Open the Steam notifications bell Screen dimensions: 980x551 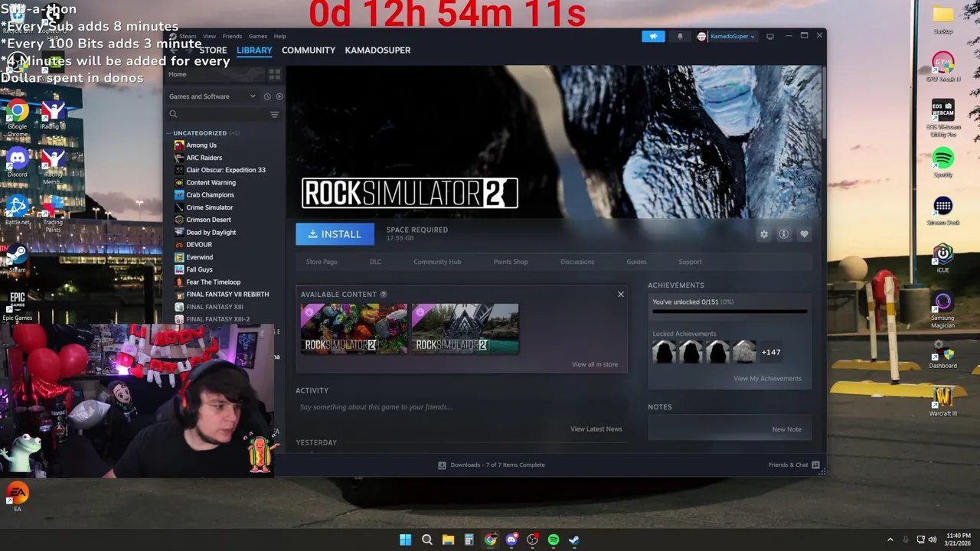tap(680, 36)
